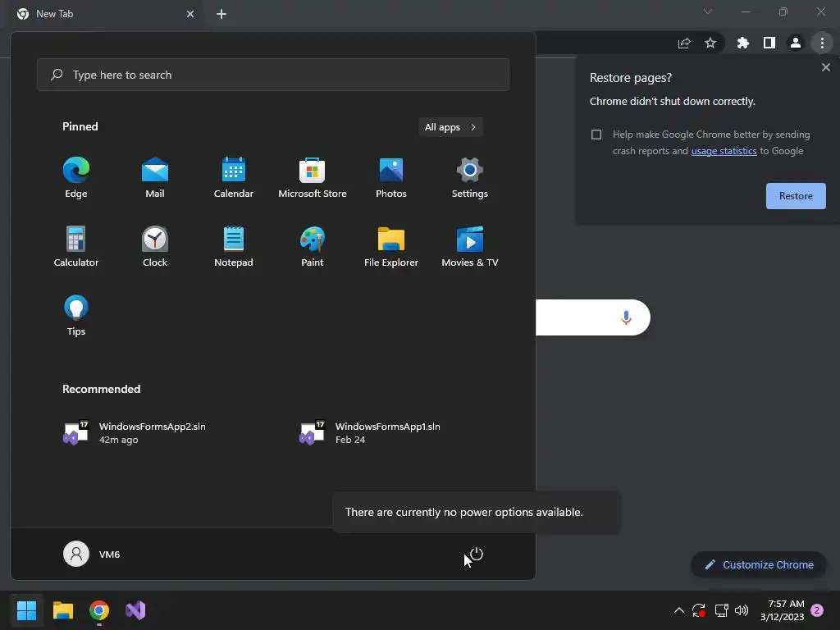Open Settings from Start menu
The width and height of the screenshot is (840, 630).
pos(470,178)
